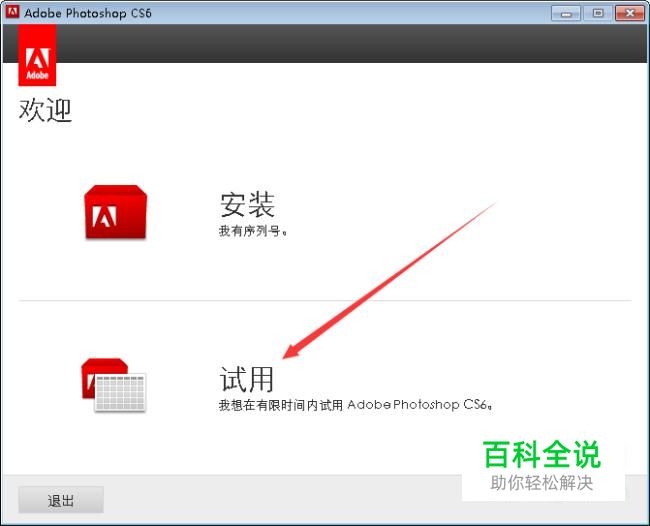Click the small Adobe title bar icon
This screenshot has height=526, width=650.
click(12, 12)
